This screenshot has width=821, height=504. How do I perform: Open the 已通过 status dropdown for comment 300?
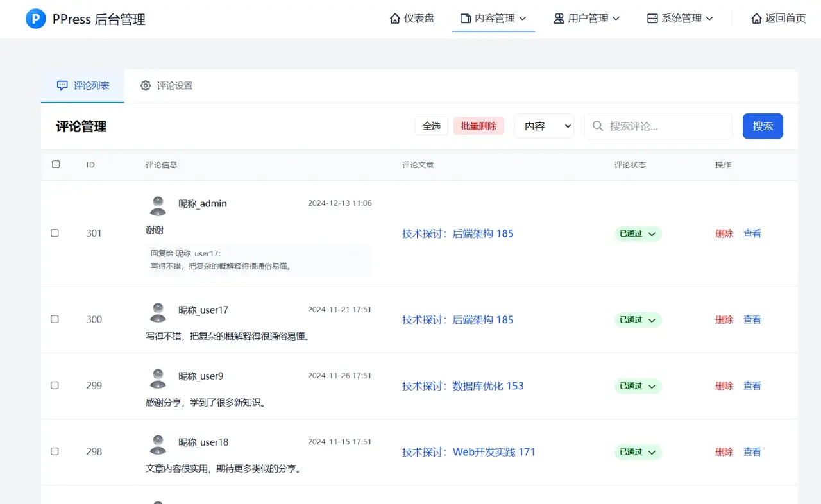tap(637, 319)
